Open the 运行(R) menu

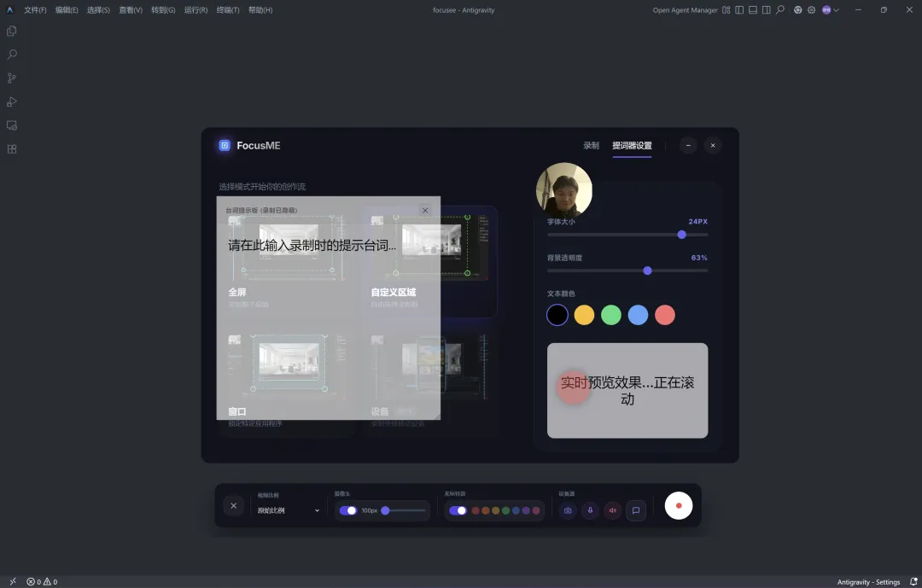pyautogui.click(x=195, y=10)
